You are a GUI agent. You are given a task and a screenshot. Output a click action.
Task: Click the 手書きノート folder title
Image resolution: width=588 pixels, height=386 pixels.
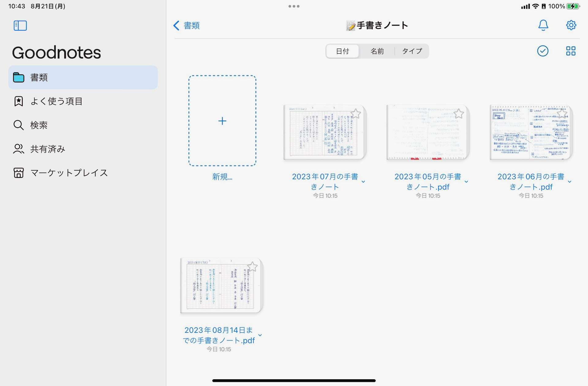[x=377, y=25]
